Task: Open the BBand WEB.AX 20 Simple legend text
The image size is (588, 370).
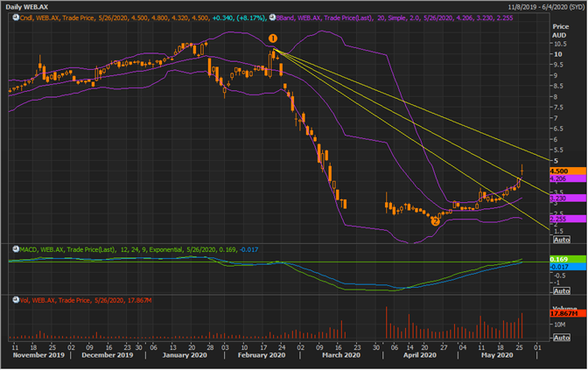Action: (x=395, y=17)
